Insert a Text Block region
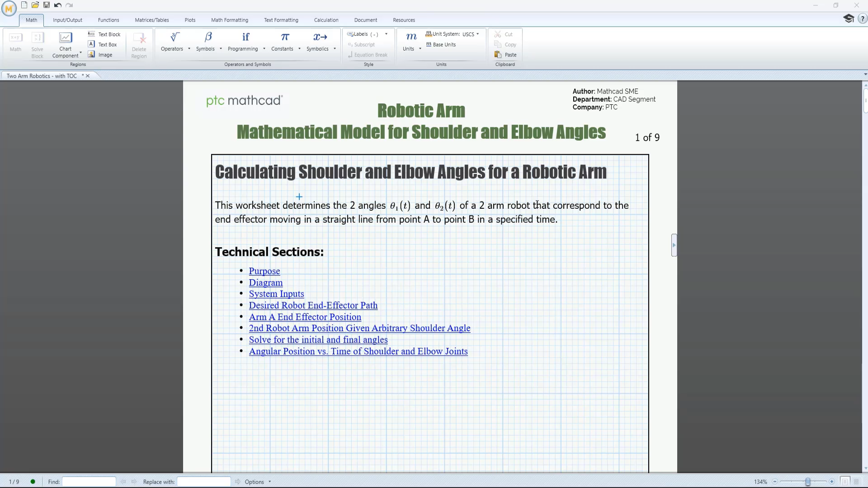The image size is (868, 488). (x=104, y=34)
